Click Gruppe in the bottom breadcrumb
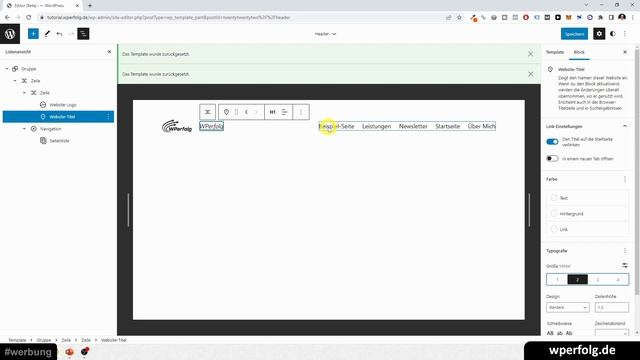This screenshot has height=360, width=640. pos(44,340)
